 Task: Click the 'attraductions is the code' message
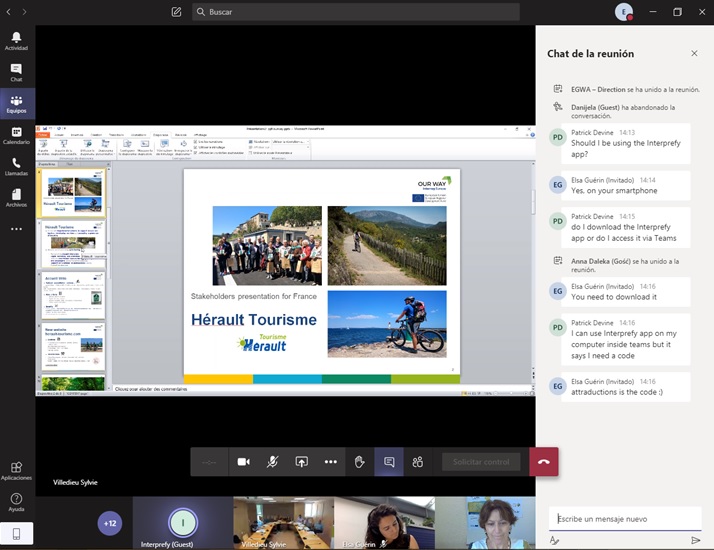pos(626,387)
